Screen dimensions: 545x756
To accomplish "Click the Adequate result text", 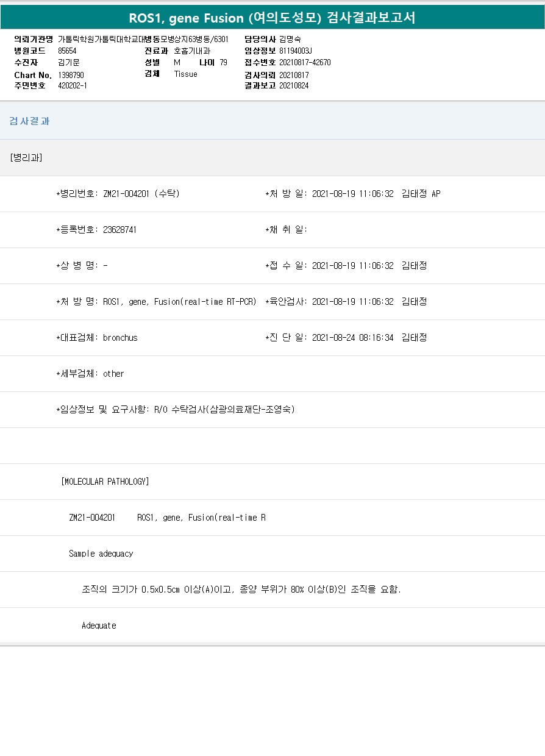I will (99, 626).
